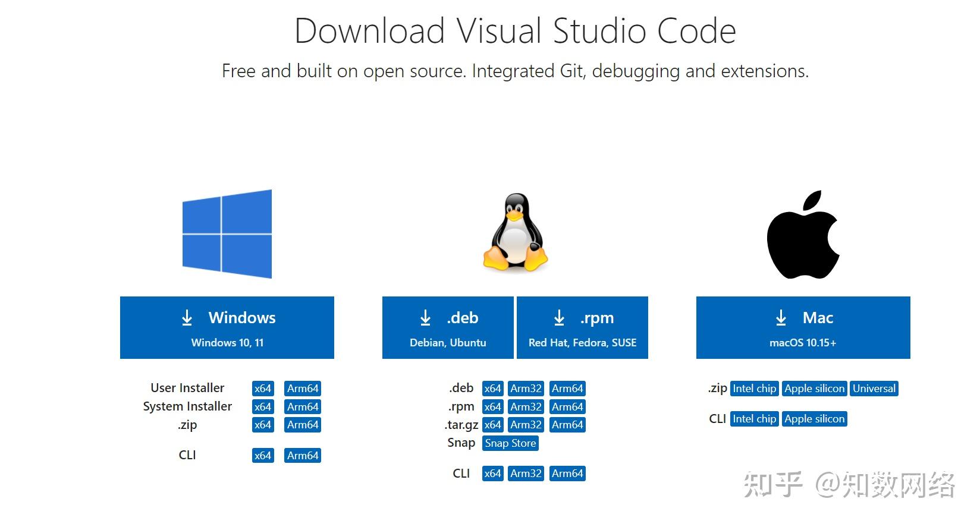This screenshot has width=980, height=524.
Task: Download the .rpm Red Hat, Fedora, SUSE package
Action: coord(582,327)
